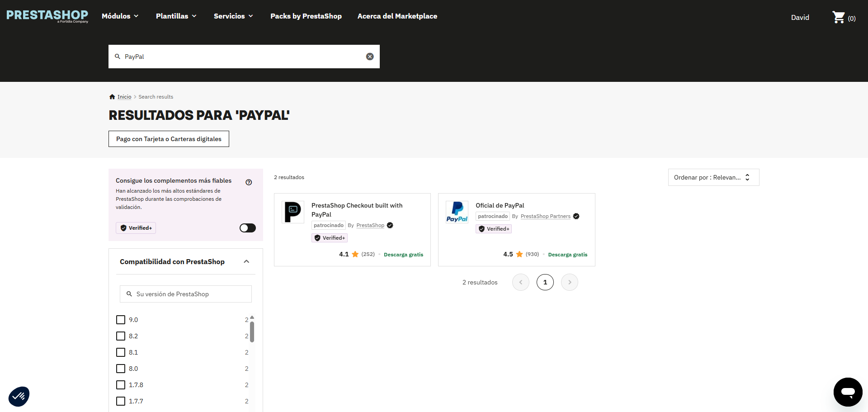Click the round checkmark badge icon
Viewport: 868px width, 412px height.
(19, 396)
